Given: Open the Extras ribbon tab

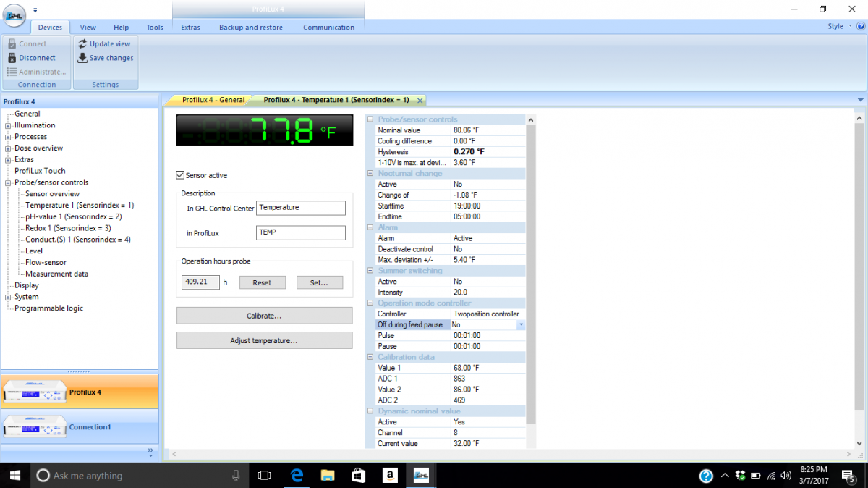Looking at the screenshot, I should click(x=190, y=28).
